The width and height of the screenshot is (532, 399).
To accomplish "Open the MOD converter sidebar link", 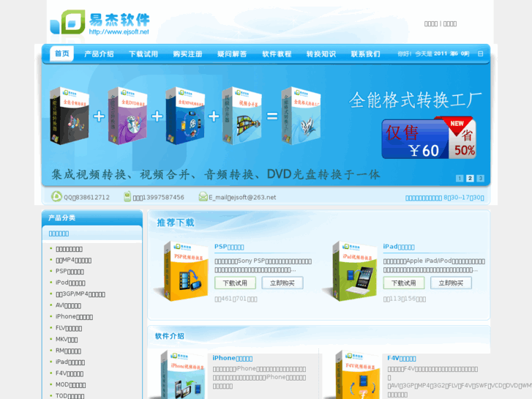I will pyautogui.click(x=70, y=385).
